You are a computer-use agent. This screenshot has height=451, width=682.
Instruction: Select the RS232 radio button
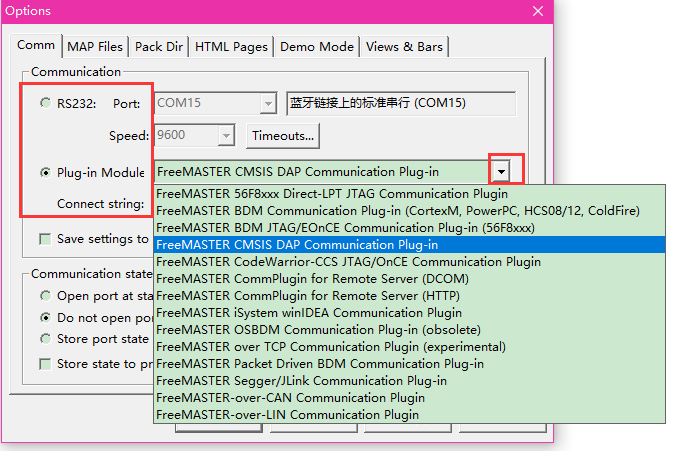[45, 103]
